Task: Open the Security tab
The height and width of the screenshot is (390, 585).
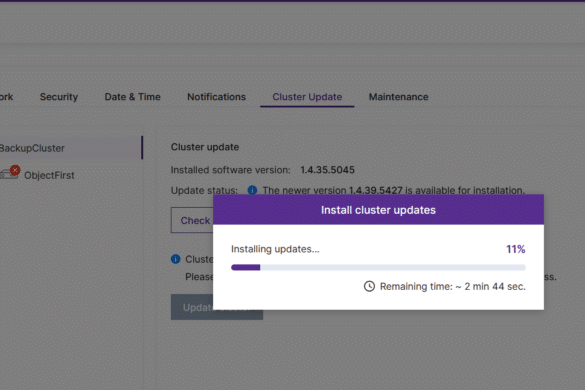Action: tap(59, 97)
